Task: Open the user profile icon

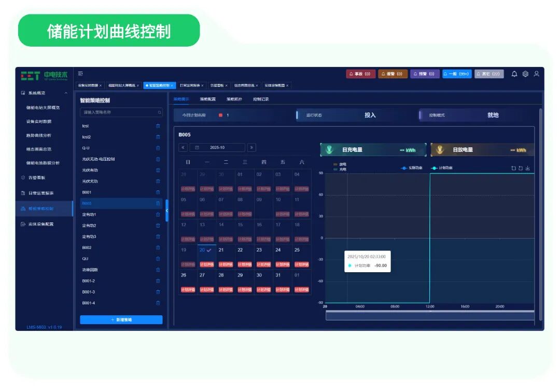Action: click(537, 74)
